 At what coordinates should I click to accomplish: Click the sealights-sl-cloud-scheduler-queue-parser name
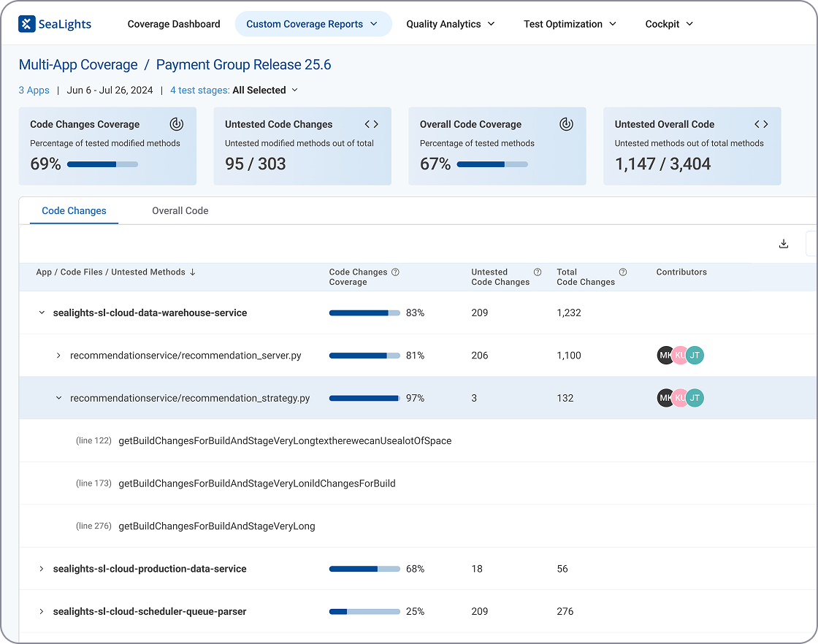pos(150,612)
